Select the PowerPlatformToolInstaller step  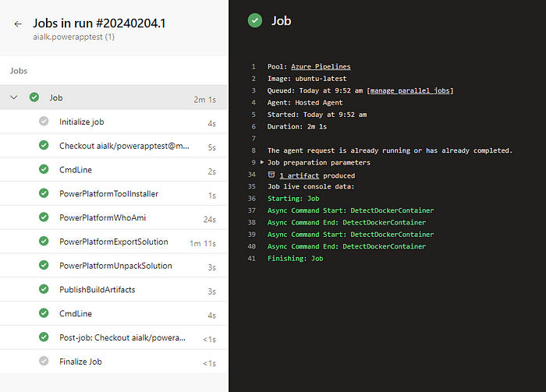click(x=114, y=194)
